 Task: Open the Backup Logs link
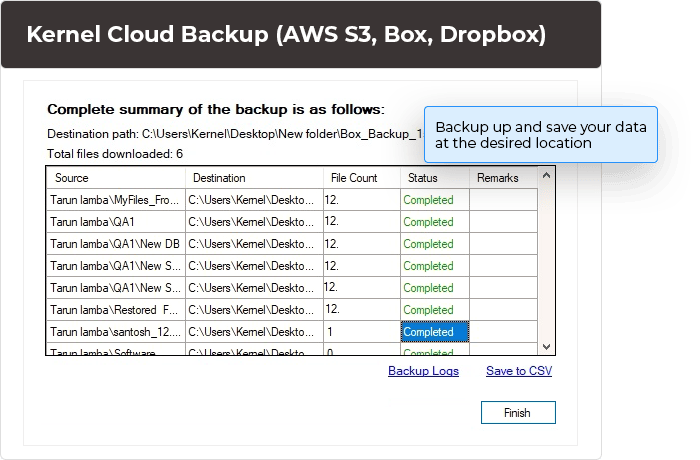pos(423,371)
